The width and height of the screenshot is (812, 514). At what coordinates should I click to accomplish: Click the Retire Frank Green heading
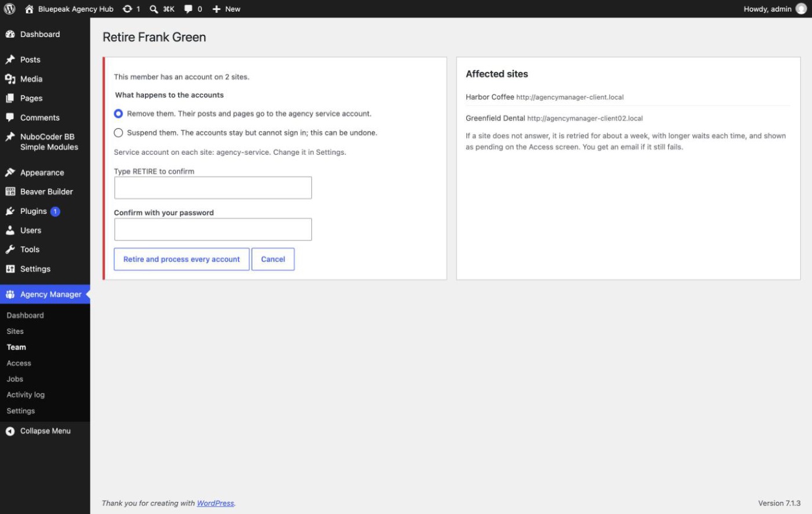[x=154, y=37]
